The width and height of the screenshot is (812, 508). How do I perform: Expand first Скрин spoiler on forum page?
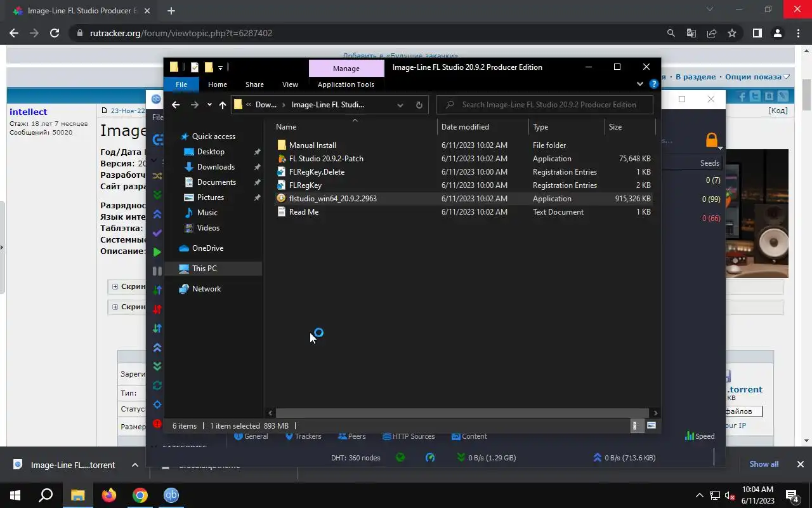click(115, 286)
